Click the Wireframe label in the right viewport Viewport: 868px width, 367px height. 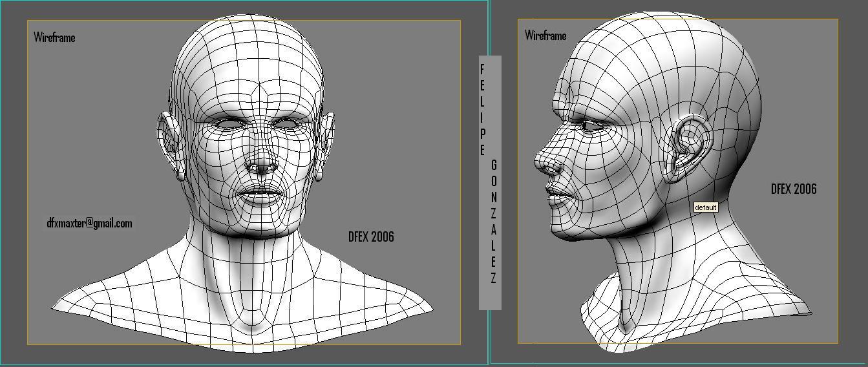tap(545, 35)
